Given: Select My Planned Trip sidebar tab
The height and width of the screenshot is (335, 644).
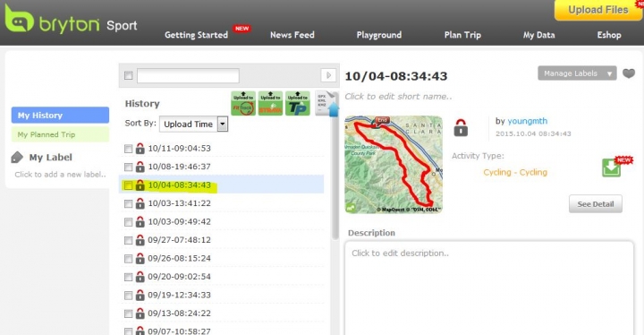Looking at the screenshot, I should (61, 134).
